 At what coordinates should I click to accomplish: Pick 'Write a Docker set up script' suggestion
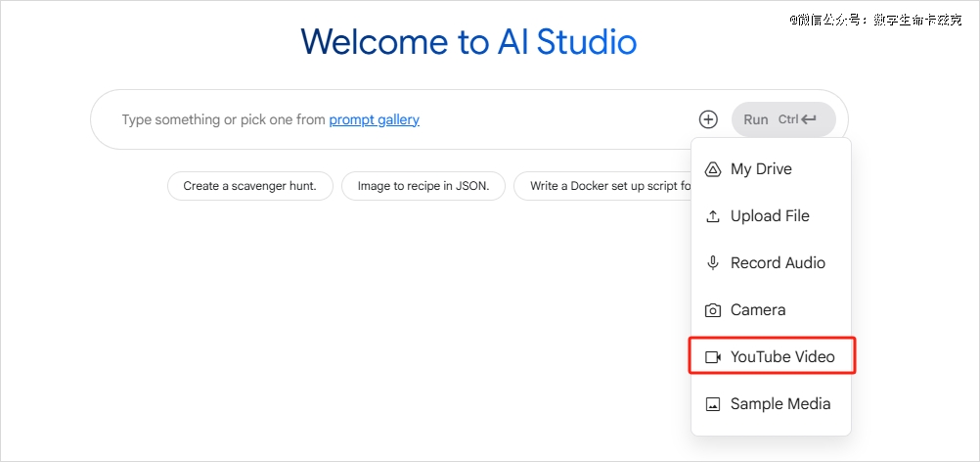click(602, 186)
